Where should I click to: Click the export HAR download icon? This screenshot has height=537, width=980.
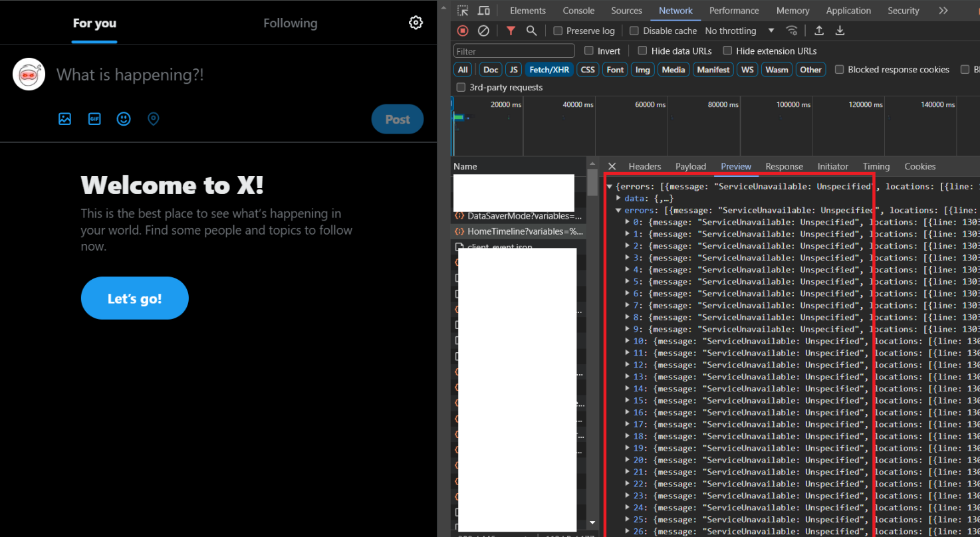(840, 31)
